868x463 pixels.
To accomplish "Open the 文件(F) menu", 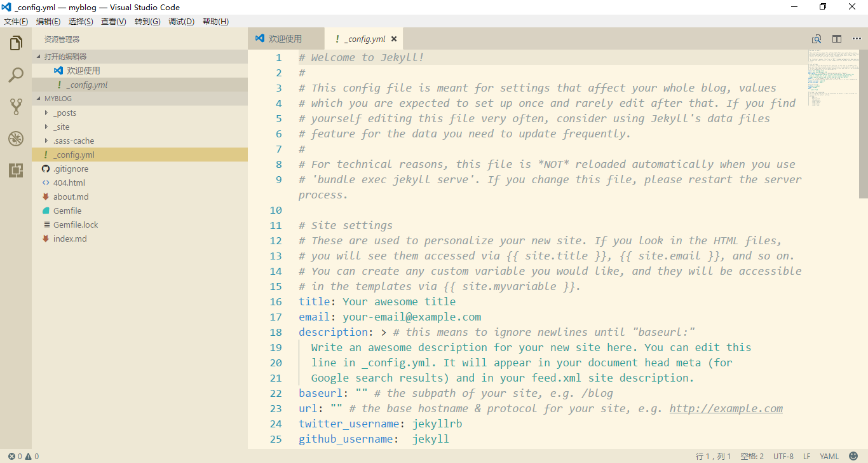I will click(16, 21).
